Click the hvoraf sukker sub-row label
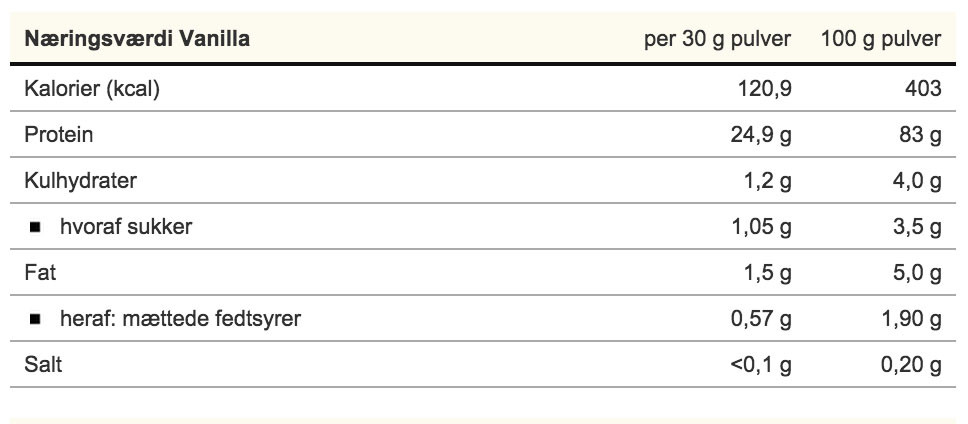The image size is (968, 424). (126, 227)
